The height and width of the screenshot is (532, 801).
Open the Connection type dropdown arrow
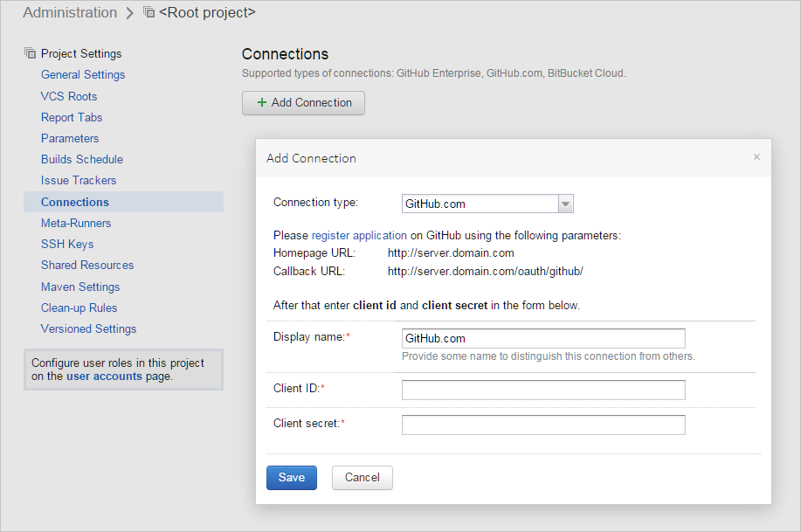pyautogui.click(x=565, y=203)
